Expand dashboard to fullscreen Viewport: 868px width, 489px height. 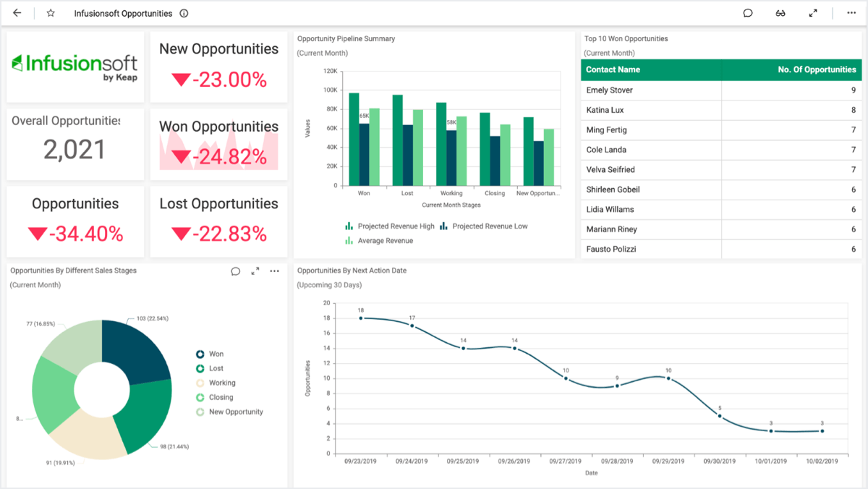click(813, 12)
